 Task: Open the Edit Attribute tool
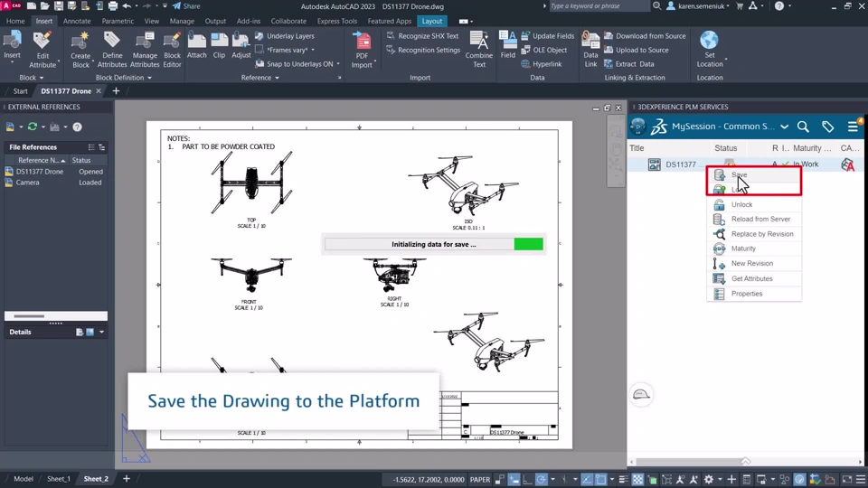[x=42, y=49]
